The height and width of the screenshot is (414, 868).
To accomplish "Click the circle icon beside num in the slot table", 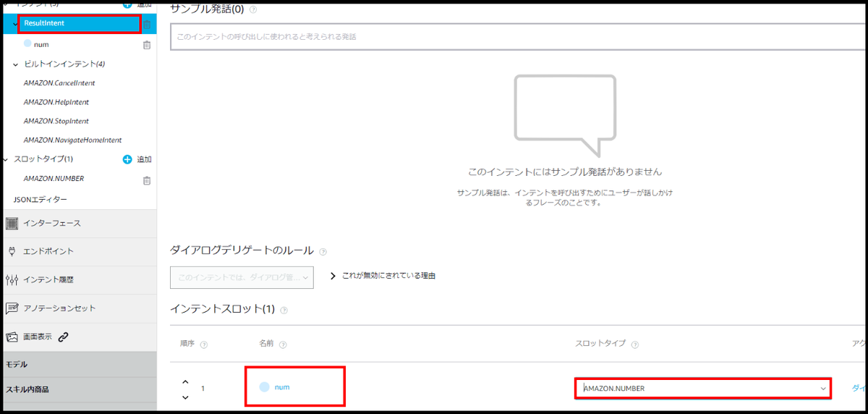I will coord(264,387).
